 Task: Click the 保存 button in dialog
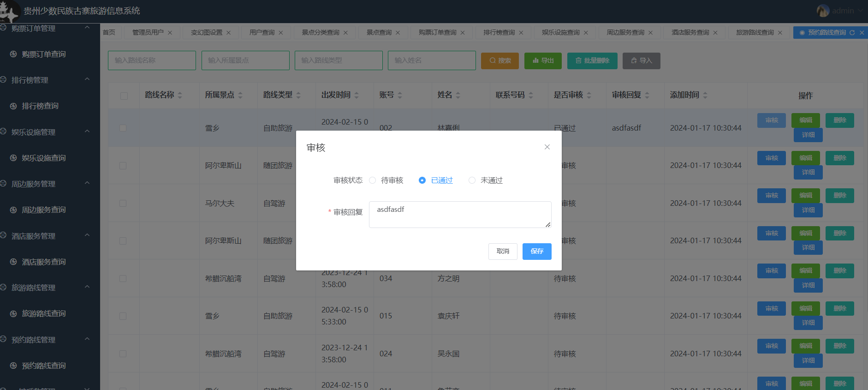(537, 252)
